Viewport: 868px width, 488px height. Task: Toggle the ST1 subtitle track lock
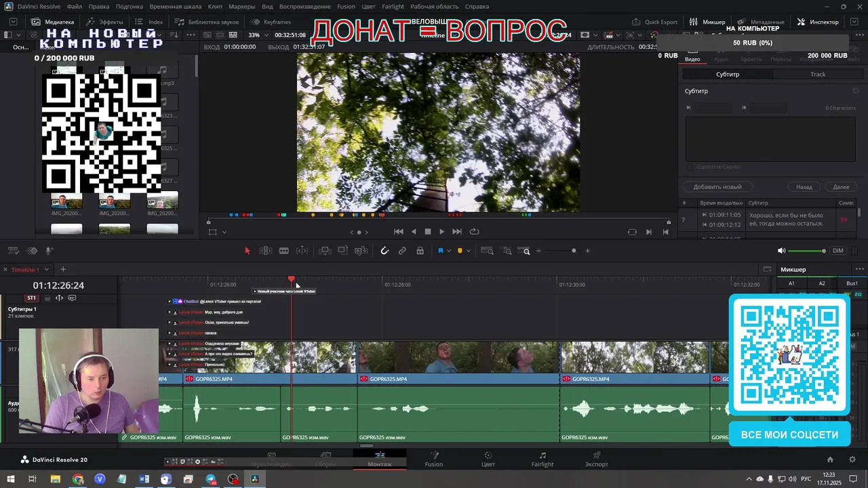click(47, 298)
